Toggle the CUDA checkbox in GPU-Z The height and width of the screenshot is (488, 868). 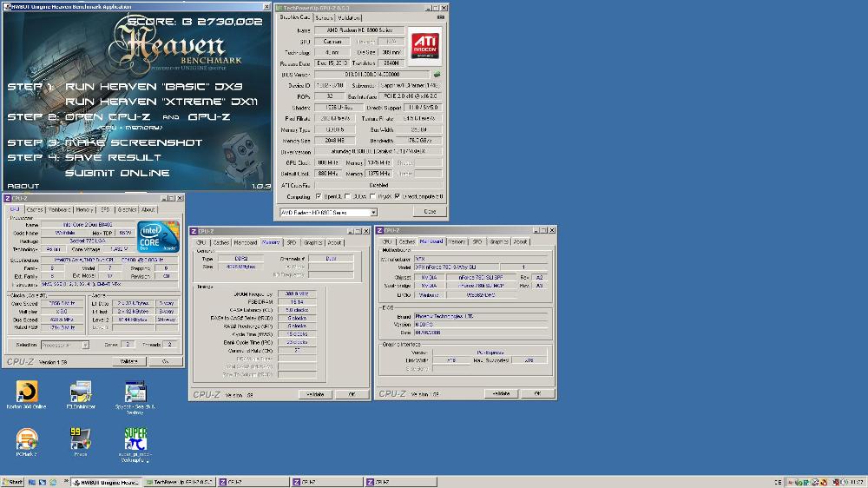347,196
